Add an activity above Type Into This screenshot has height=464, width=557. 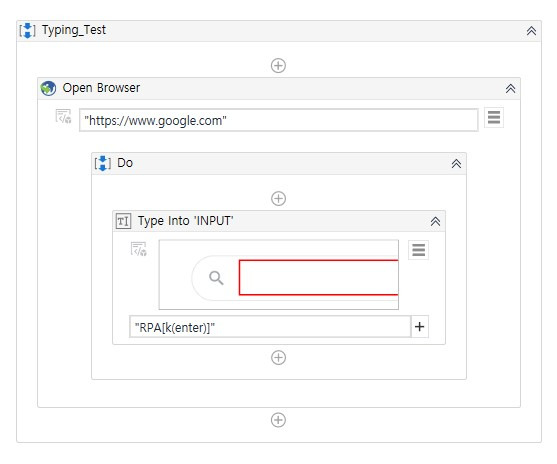click(x=278, y=199)
